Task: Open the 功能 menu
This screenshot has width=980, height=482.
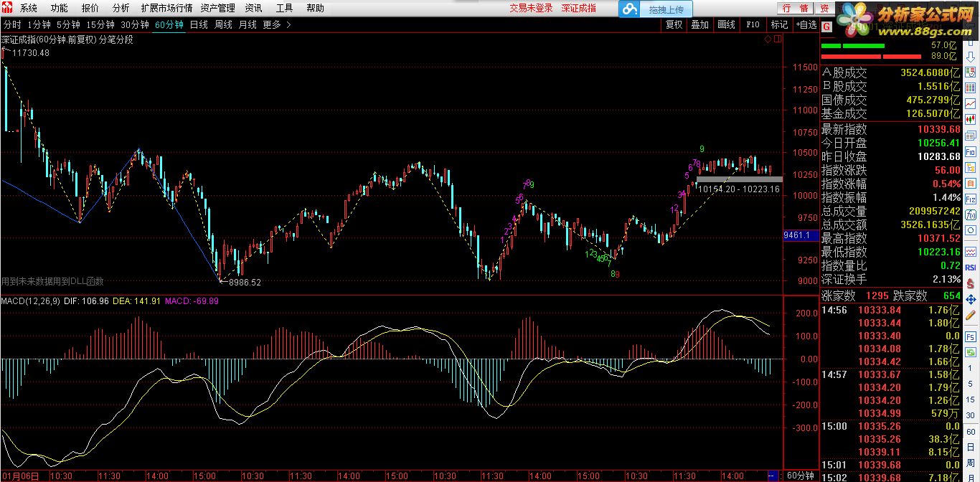Action: pos(60,9)
